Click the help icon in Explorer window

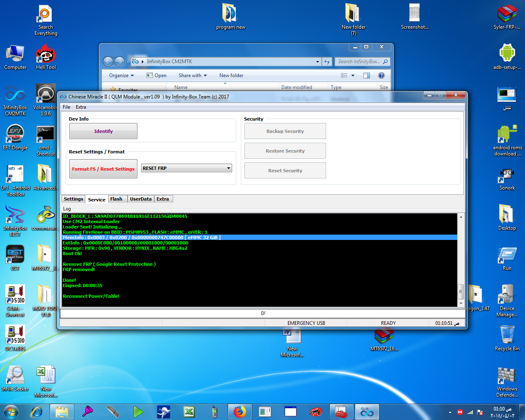click(381, 75)
